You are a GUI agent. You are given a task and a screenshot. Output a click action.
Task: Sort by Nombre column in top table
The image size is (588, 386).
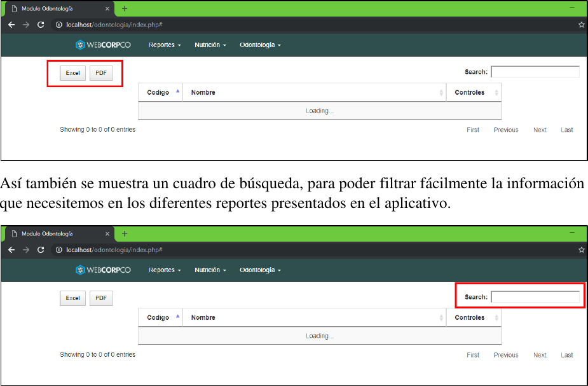[x=314, y=92]
